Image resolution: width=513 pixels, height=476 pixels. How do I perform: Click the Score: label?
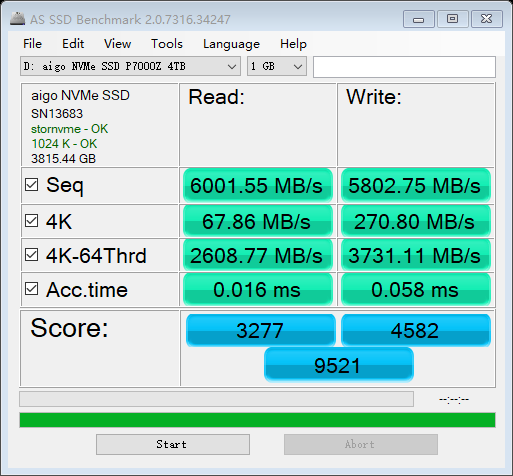[69, 328]
